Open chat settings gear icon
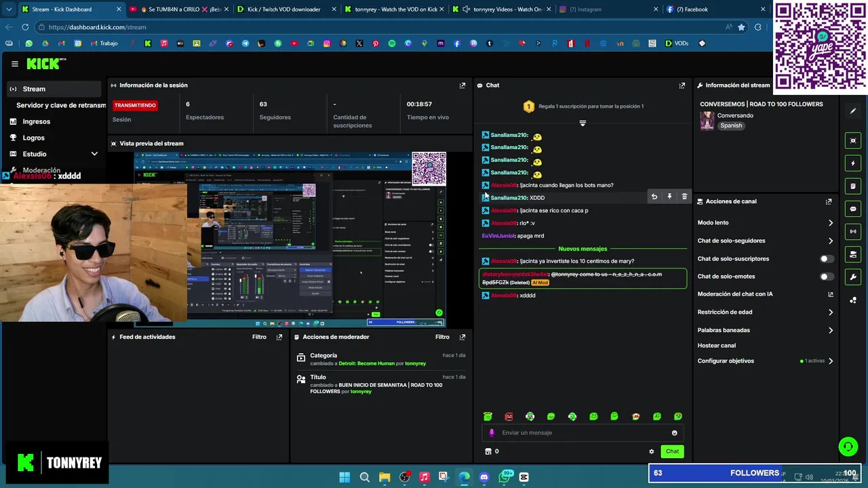 [652, 451]
